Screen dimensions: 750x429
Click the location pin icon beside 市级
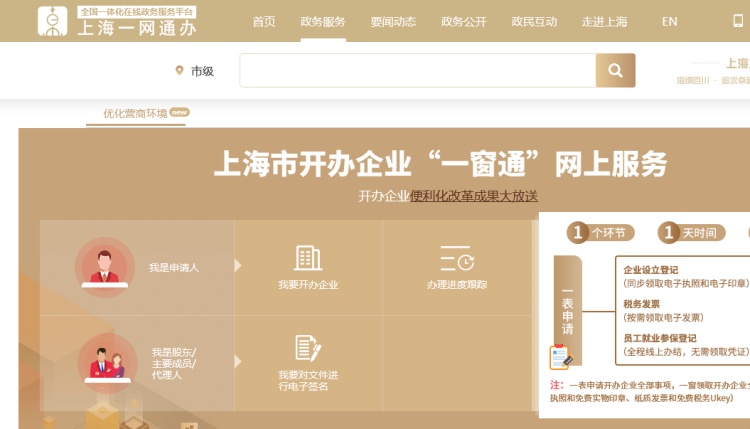(x=179, y=71)
